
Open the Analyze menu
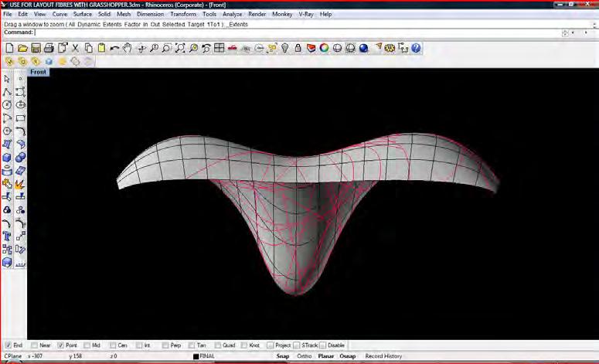pyautogui.click(x=232, y=14)
